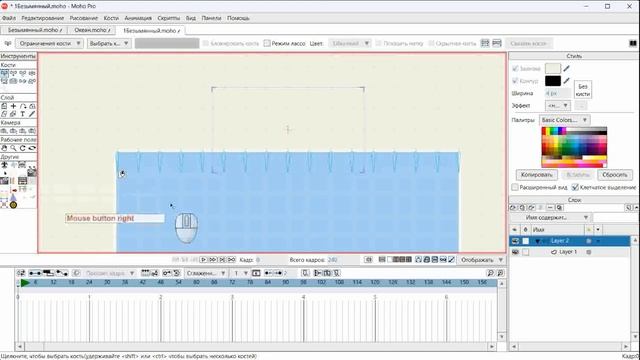Toggle the Блокировать кость checkbox

tap(206, 43)
